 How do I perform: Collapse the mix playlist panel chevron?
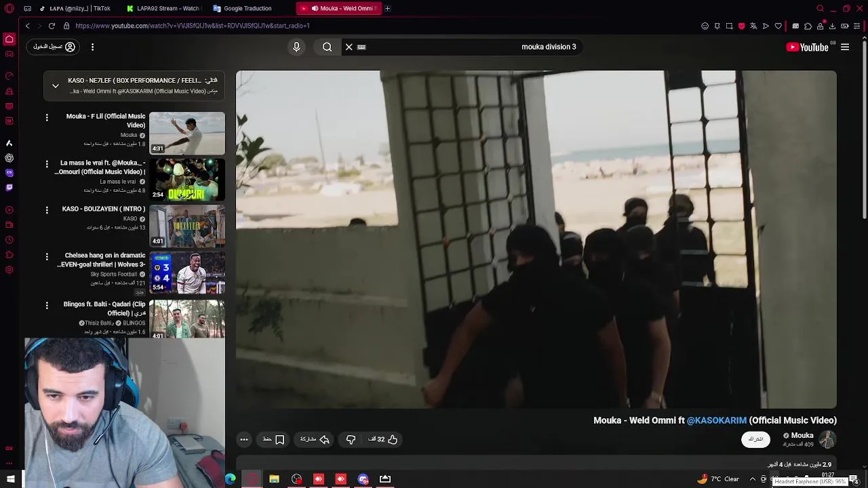click(56, 86)
